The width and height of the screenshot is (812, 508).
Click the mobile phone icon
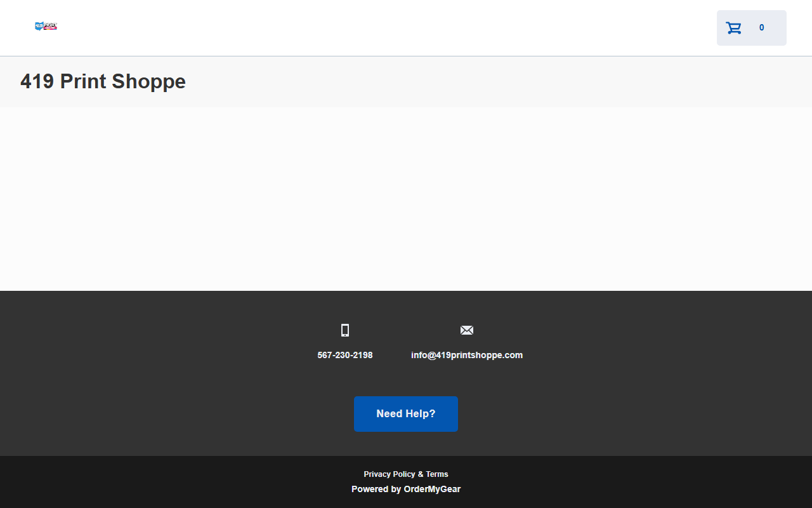pyautogui.click(x=345, y=330)
